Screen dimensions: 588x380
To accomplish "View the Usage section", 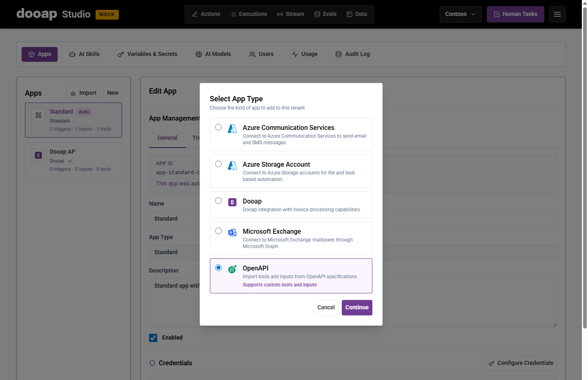I will pyautogui.click(x=305, y=54).
